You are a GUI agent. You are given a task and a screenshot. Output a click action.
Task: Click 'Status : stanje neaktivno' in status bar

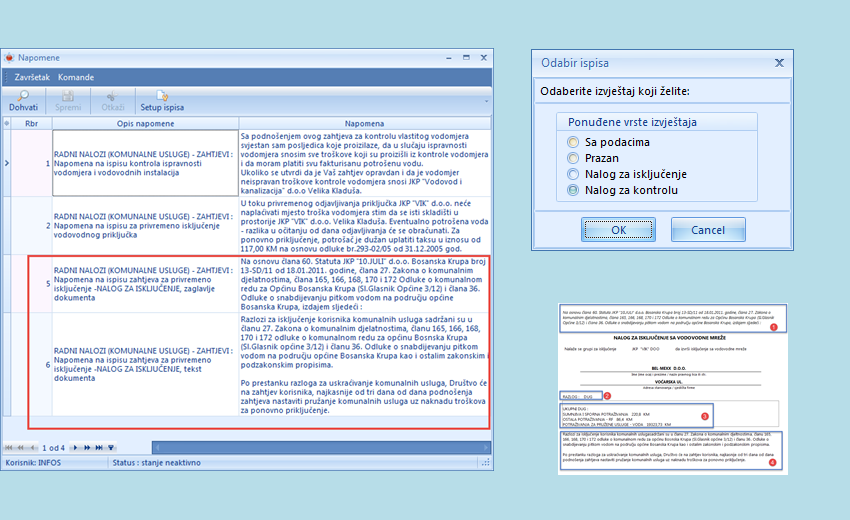(157, 463)
